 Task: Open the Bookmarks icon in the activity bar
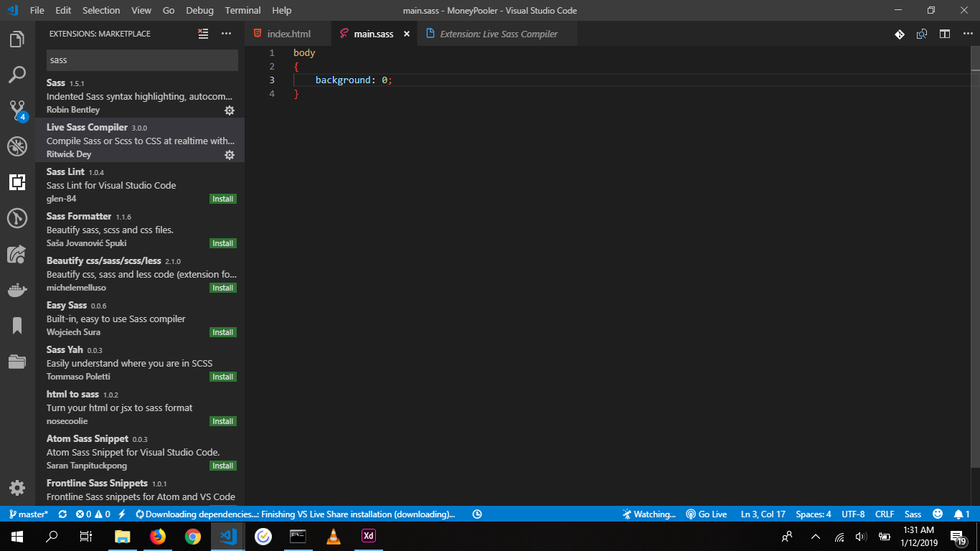pos(17,326)
